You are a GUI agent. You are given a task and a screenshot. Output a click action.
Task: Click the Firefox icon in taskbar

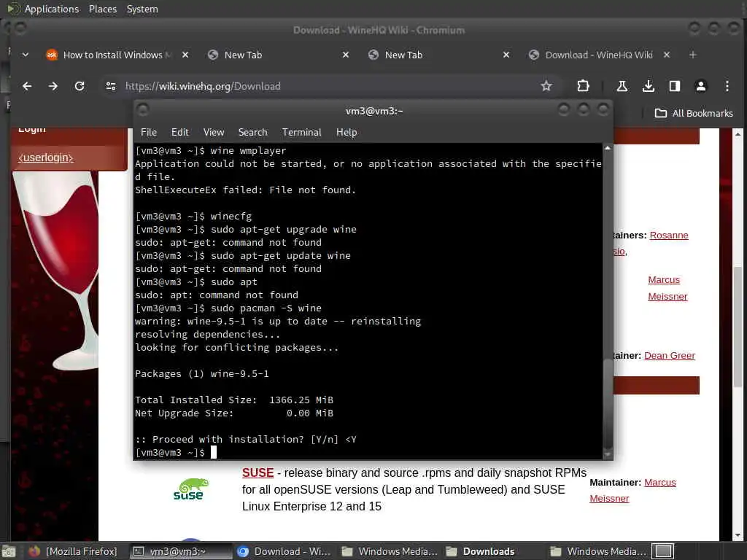click(x=34, y=551)
